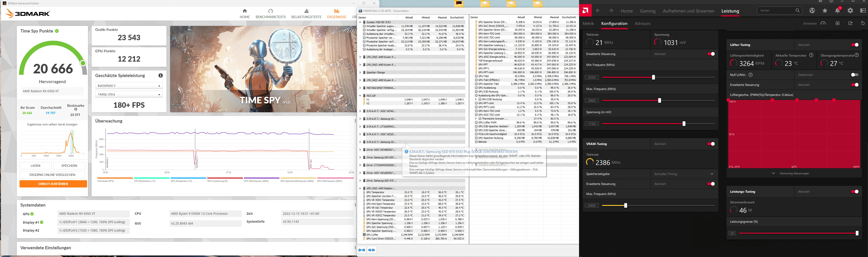Open the Battlefield V game dropdown
The image size is (868, 257).
pos(129,86)
